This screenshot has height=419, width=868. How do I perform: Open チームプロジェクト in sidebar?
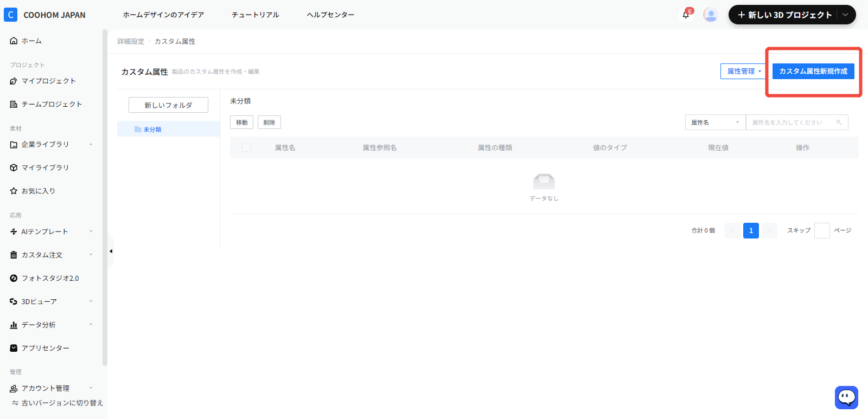coord(51,104)
